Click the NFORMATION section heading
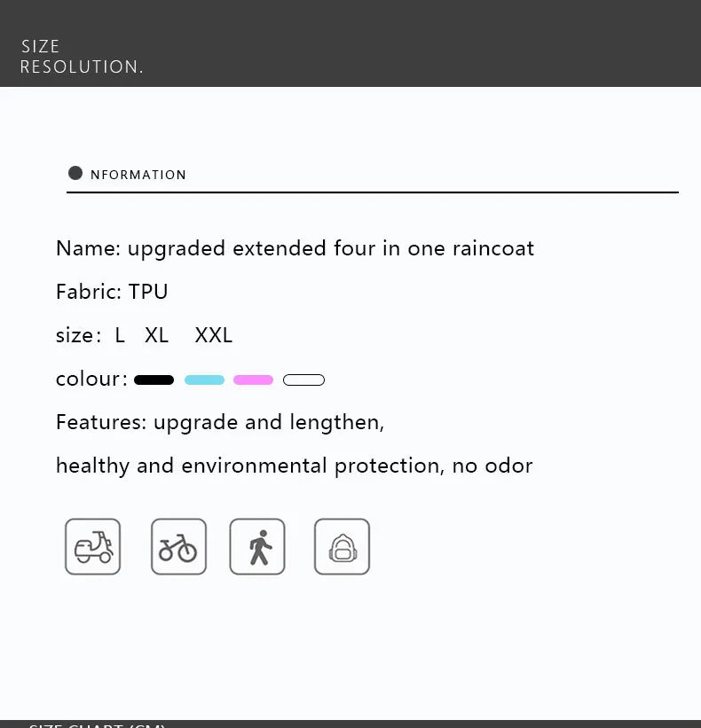The height and width of the screenshot is (728, 701). click(138, 175)
